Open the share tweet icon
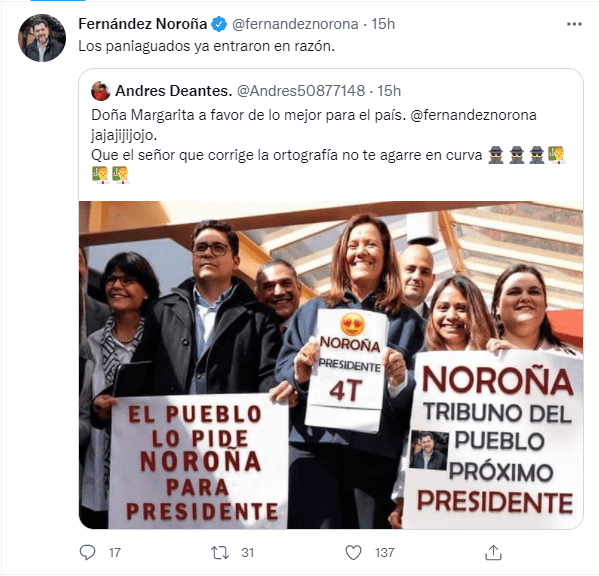599x576 pixels. tap(493, 552)
